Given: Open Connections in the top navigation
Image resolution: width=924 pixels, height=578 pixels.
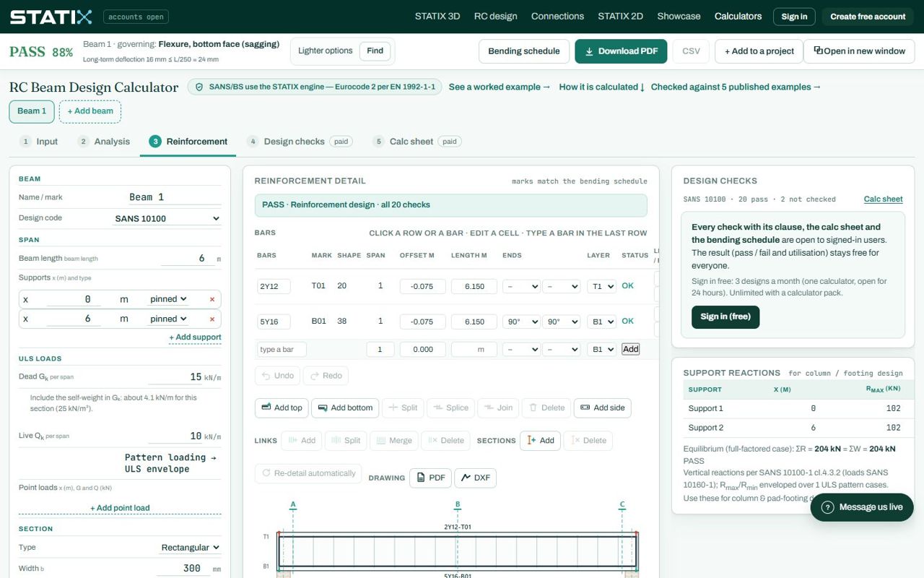Looking at the screenshot, I should coord(557,16).
